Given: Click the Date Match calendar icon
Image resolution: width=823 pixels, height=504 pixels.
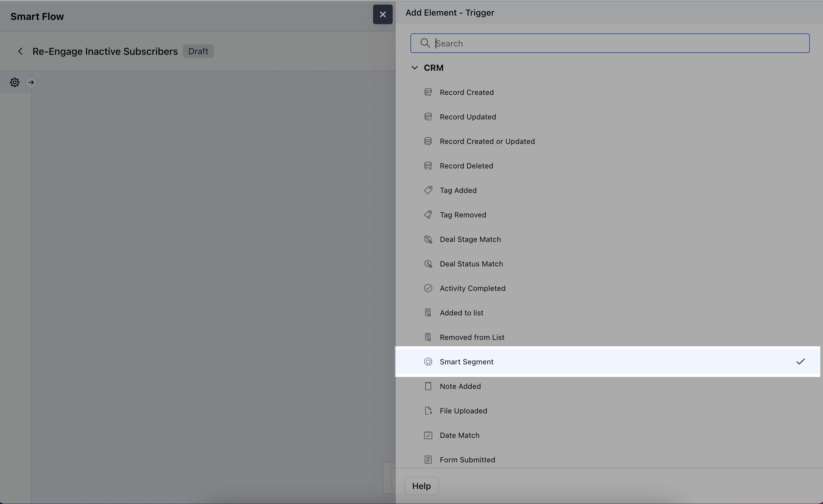Looking at the screenshot, I should tap(428, 435).
